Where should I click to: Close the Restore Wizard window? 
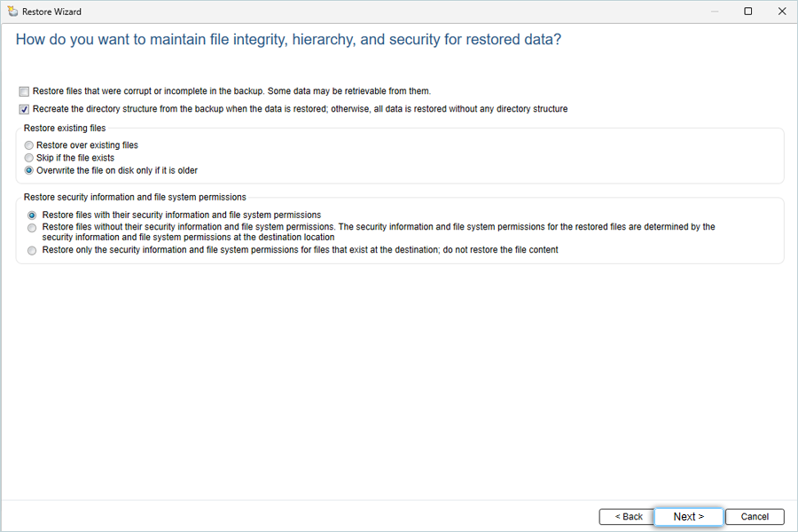pyautogui.click(x=782, y=12)
